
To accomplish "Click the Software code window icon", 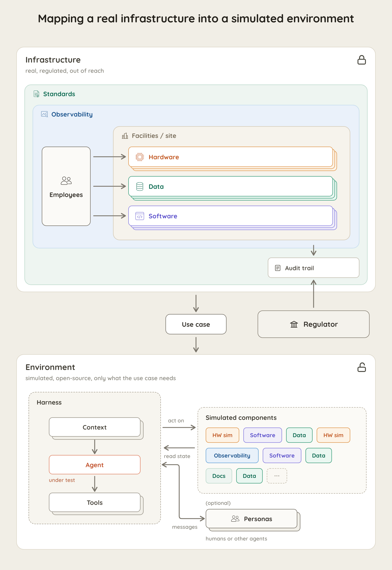I will (x=140, y=216).
